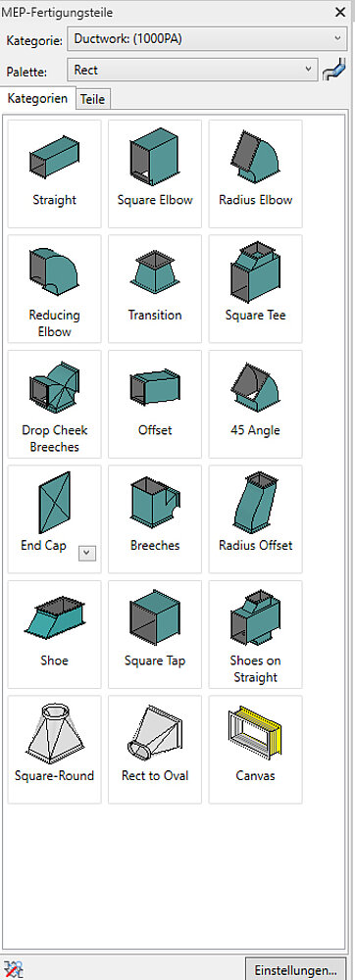Select the Square Elbow part
355x980 pixels.
155,173
